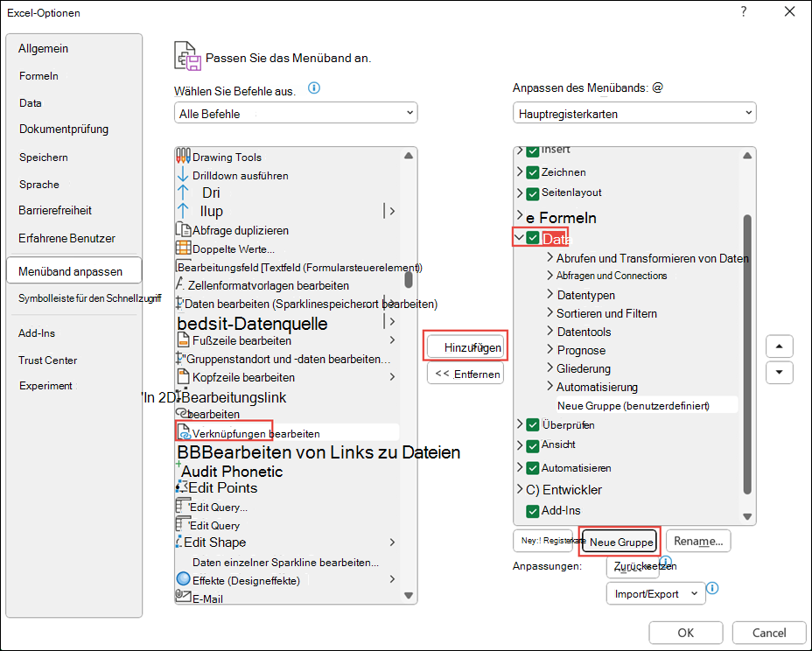Click the help question mark icon

pos(744,11)
